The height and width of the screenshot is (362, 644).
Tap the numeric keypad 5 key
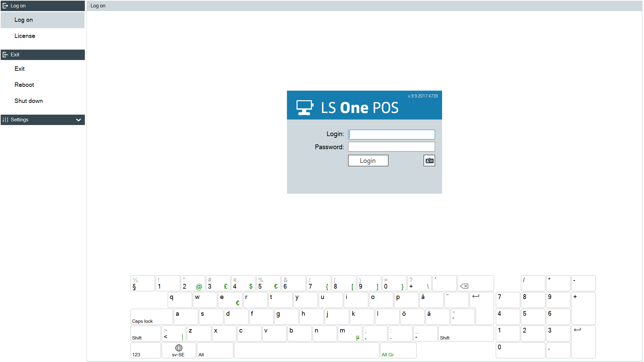coord(533,317)
